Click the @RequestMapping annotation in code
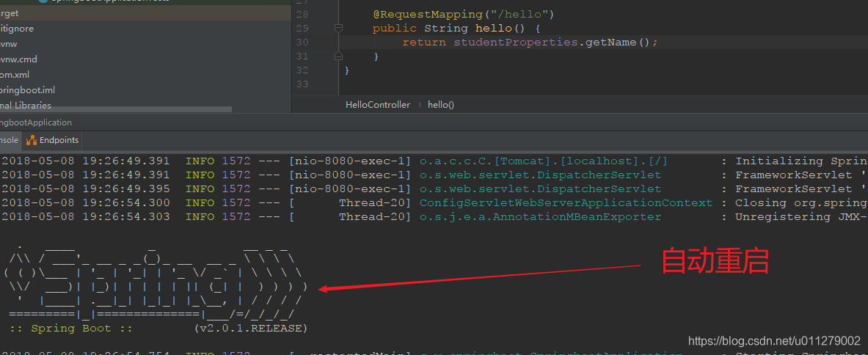Image resolution: width=868 pixels, height=355 pixels. pos(427,14)
